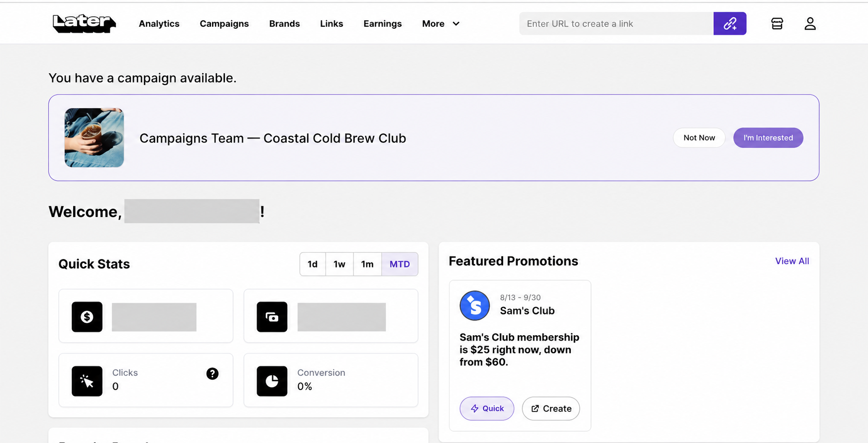
Task: Click the Coastal Cold Brew campaign thumbnail
Action: (x=94, y=138)
